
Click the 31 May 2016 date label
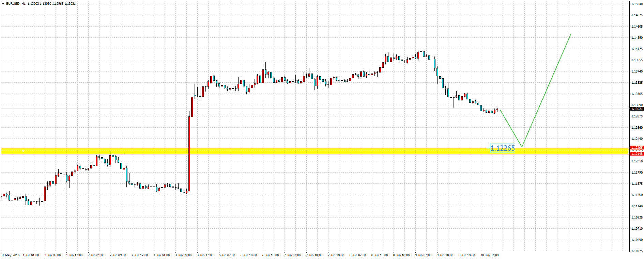click(10, 255)
